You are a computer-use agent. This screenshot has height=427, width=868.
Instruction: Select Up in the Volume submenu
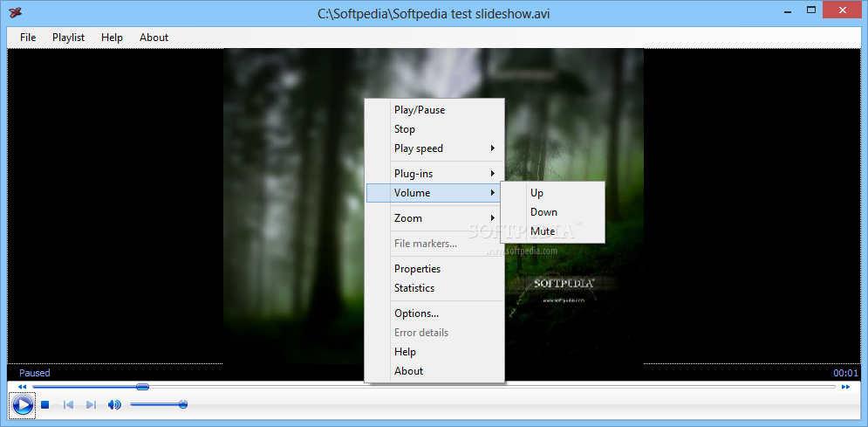coord(552,193)
